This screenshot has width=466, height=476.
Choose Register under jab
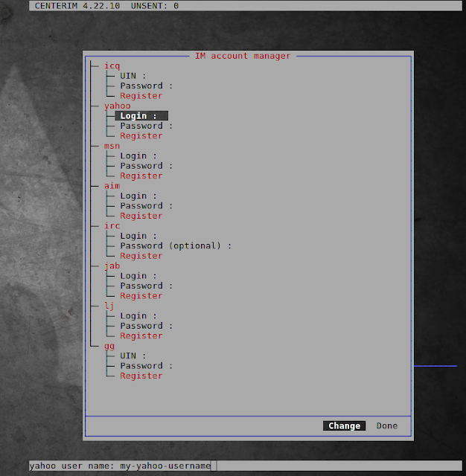tap(141, 296)
